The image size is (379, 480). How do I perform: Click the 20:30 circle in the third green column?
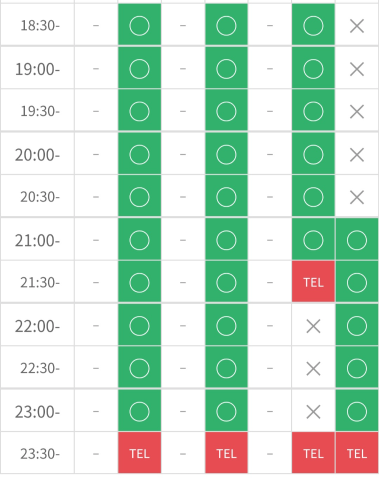click(x=313, y=196)
